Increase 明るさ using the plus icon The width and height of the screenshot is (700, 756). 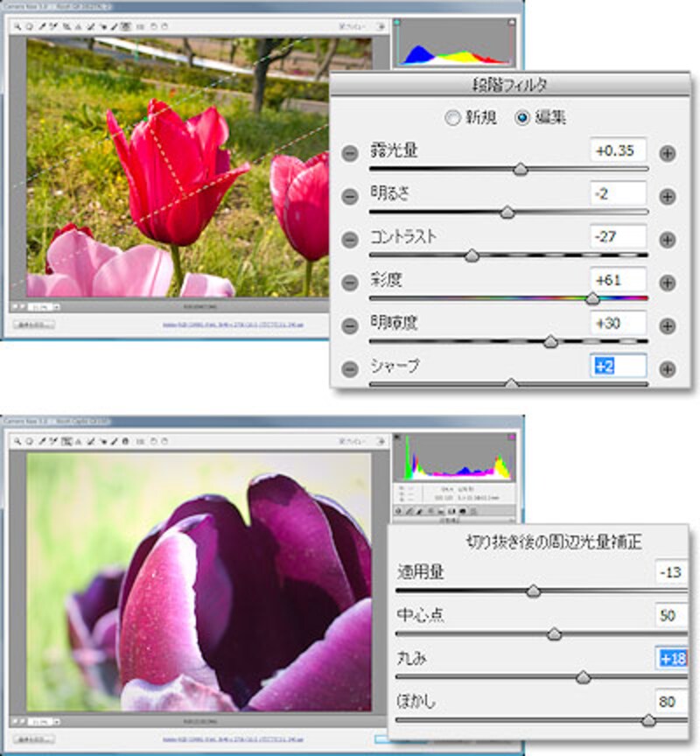(x=668, y=196)
